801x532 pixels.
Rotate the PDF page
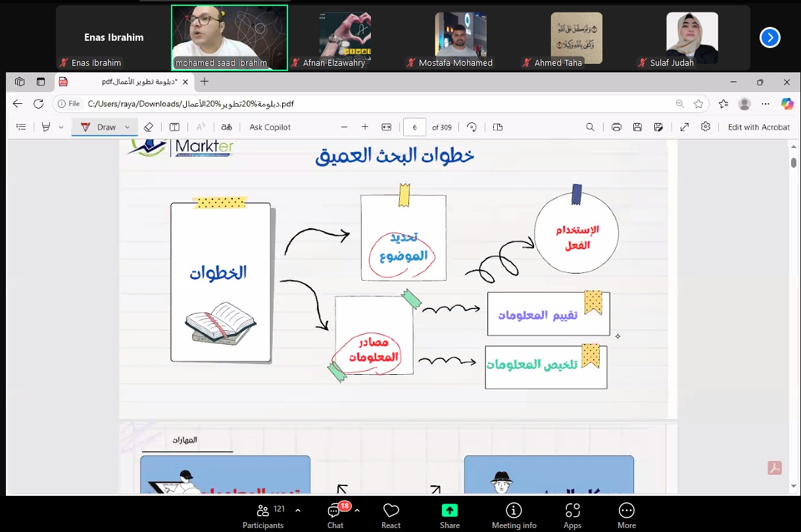[x=472, y=127]
